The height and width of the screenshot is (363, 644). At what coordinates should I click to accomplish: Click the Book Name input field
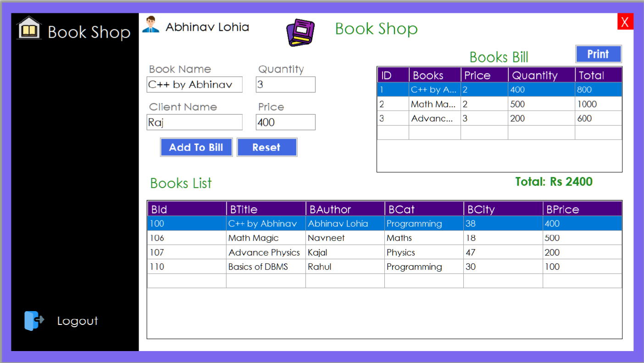click(x=194, y=84)
